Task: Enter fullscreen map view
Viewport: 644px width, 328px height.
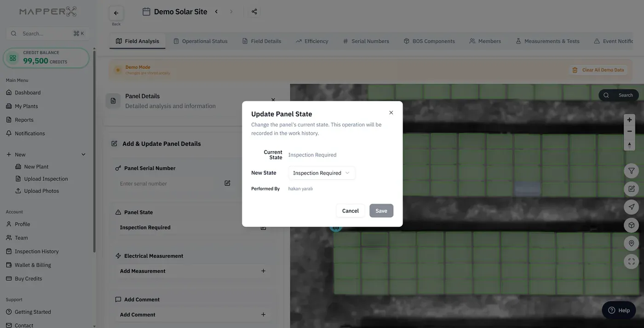Action: click(x=632, y=261)
